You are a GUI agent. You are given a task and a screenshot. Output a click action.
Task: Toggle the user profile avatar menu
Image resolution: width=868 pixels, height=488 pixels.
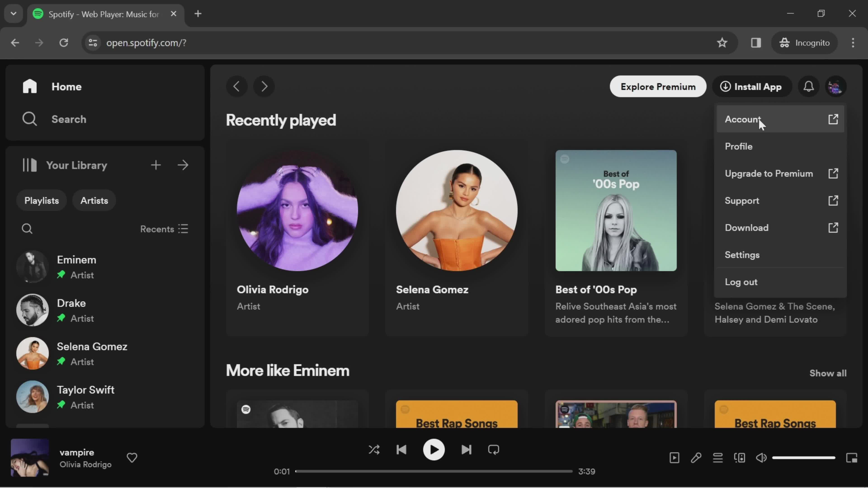836,87
